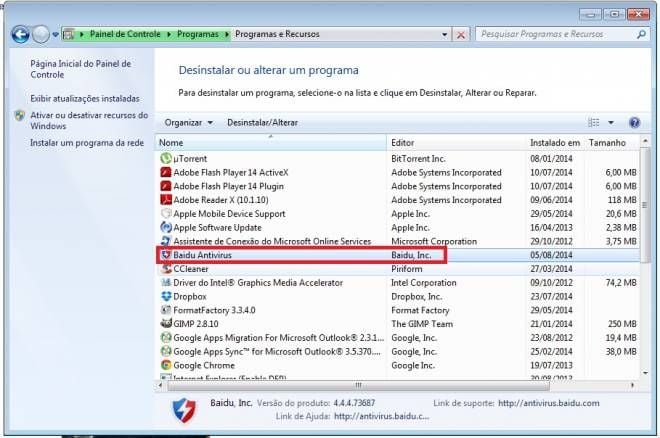Sort by the Instalado em column header
This screenshot has height=438, width=660.
[555, 143]
